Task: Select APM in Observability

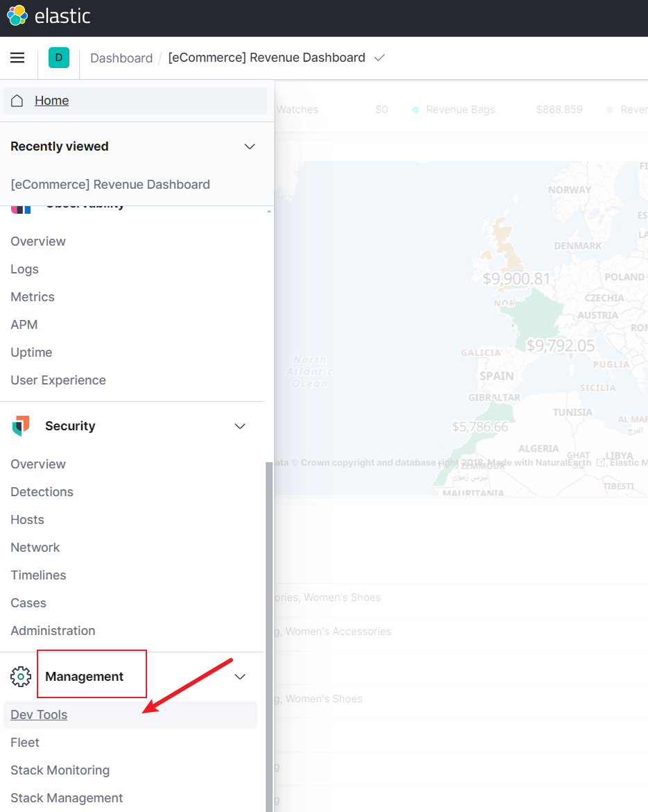Action: [24, 325]
